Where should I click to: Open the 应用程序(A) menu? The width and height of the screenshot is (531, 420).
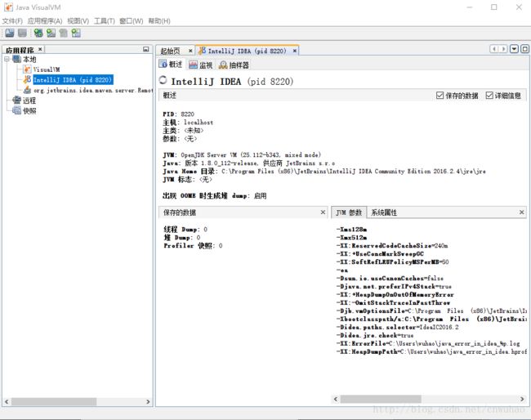tap(45, 21)
